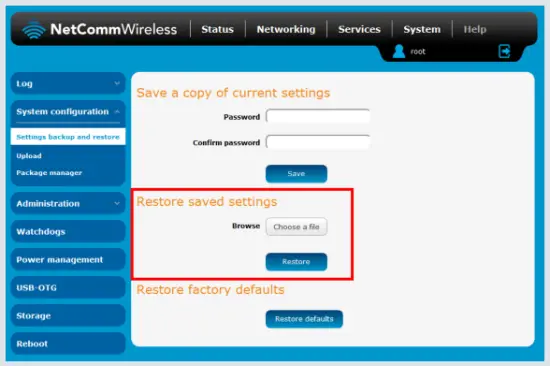Click the Browse label
The image size is (550, 366).
[246, 226]
